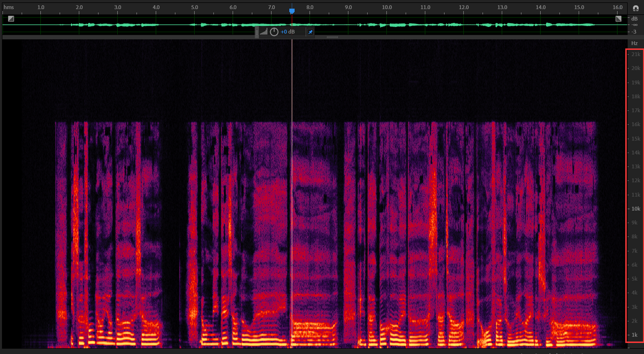Click the Hz frequency scale label
The height and width of the screenshot is (354, 644).
coord(634,43)
